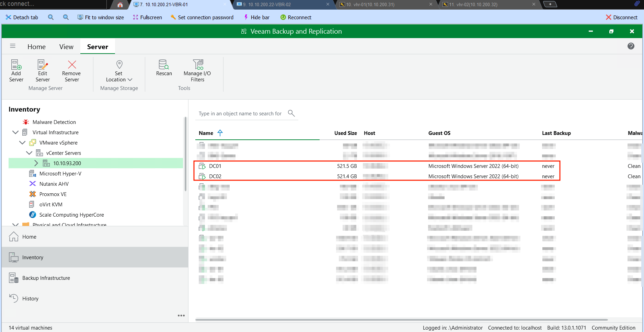Collapse the vCenter Servers node
This screenshot has width=644, height=332.
pyautogui.click(x=29, y=153)
